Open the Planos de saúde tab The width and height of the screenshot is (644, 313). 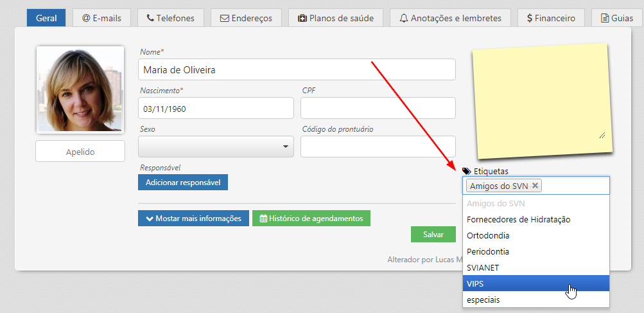pyautogui.click(x=336, y=18)
